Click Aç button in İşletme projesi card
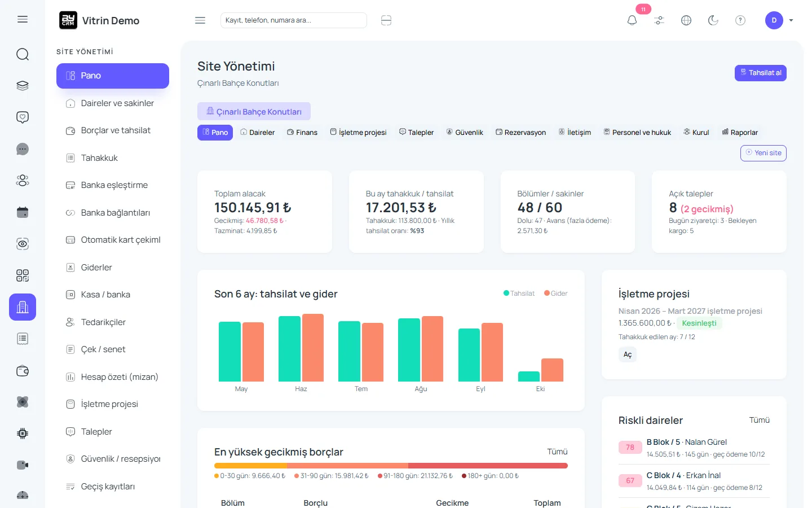The image size is (812, 508). pos(628,354)
